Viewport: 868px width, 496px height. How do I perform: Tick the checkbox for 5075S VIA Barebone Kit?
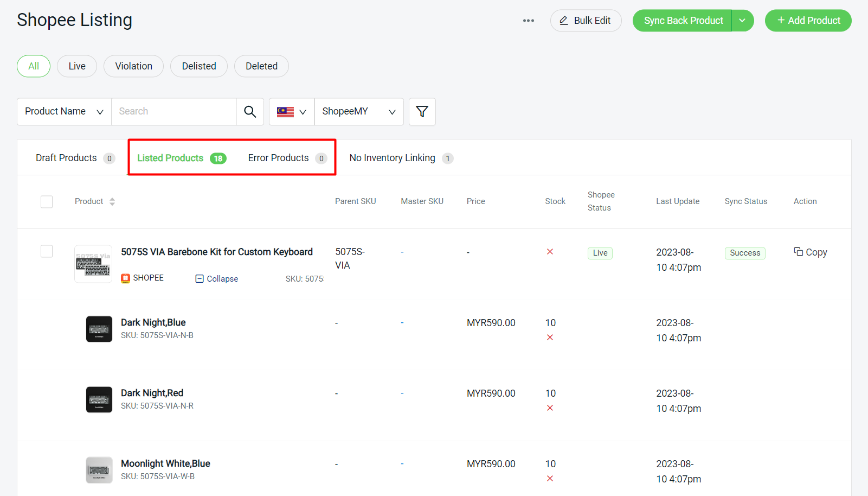pyautogui.click(x=47, y=251)
